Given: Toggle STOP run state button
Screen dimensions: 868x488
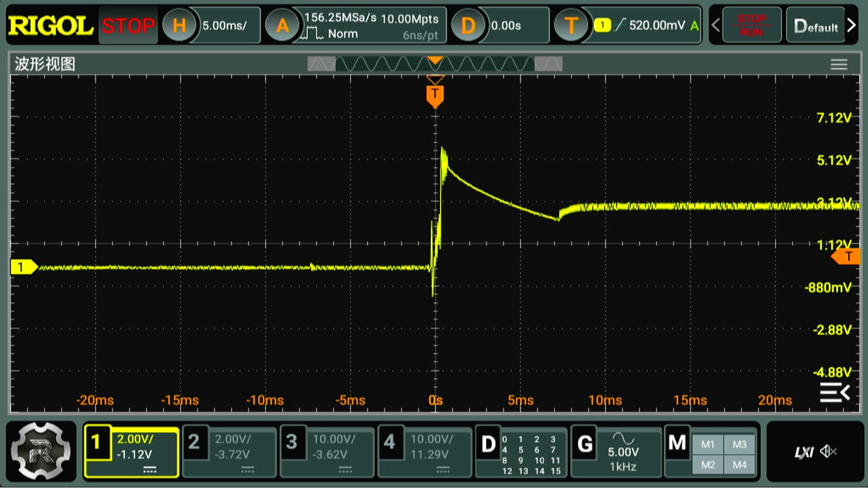Looking at the screenshot, I should (x=128, y=25).
